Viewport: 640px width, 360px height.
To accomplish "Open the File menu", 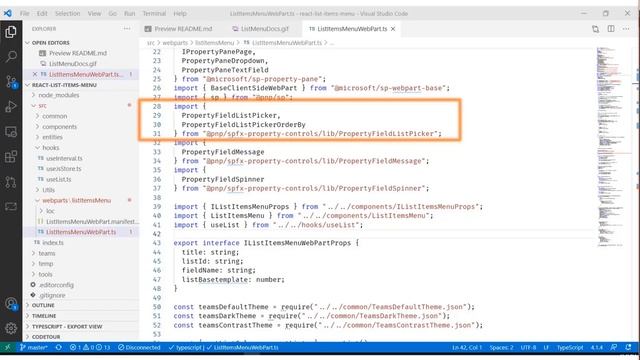I will click(24, 13).
